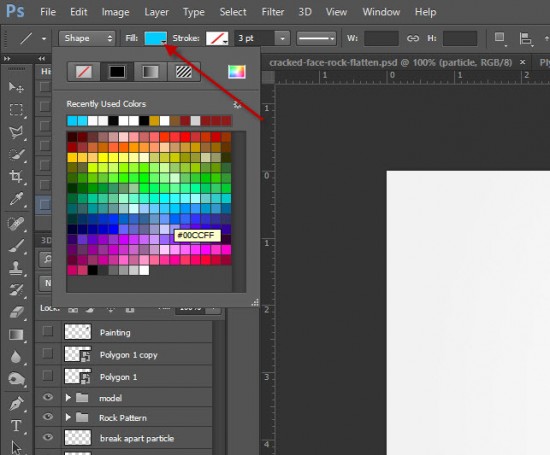
Task: Choose the Pattern fill option
Action: pos(184,72)
